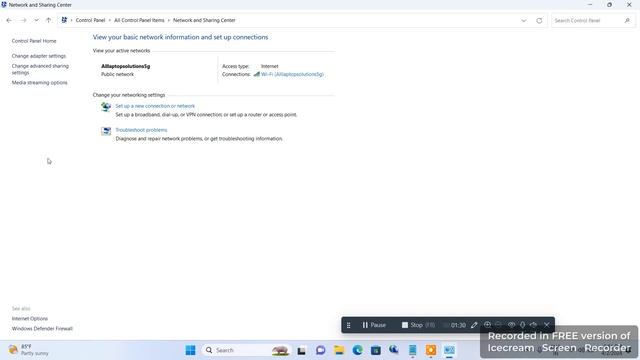Click the search magnifier icon in Control Panel

[627, 20]
